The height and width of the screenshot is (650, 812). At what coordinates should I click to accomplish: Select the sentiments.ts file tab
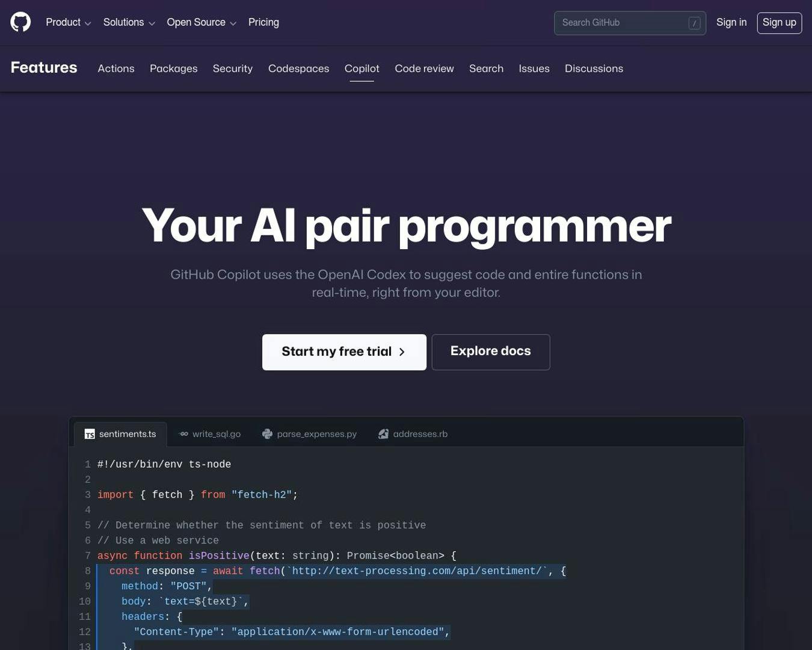coord(120,434)
